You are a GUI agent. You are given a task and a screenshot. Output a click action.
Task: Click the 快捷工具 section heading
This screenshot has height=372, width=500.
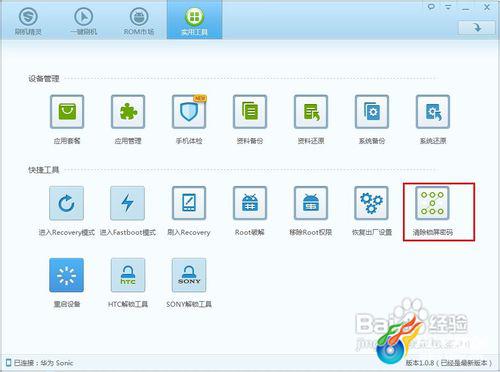44,170
